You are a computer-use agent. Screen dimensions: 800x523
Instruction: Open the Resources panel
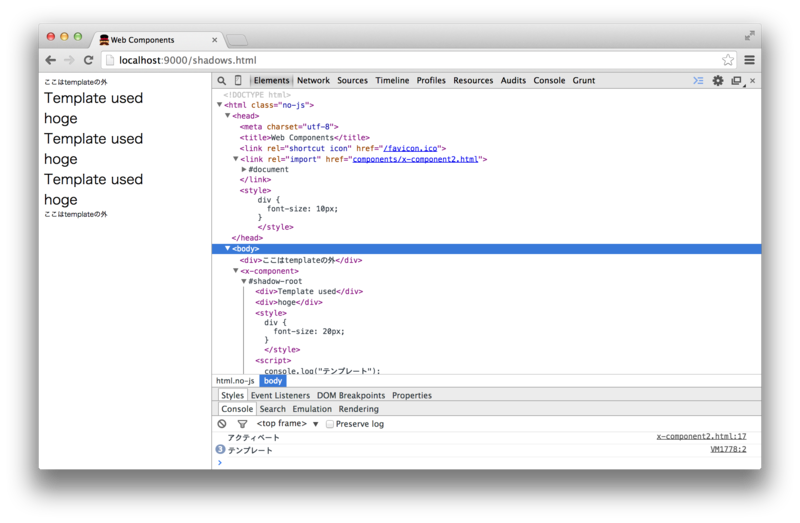(x=473, y=81)
